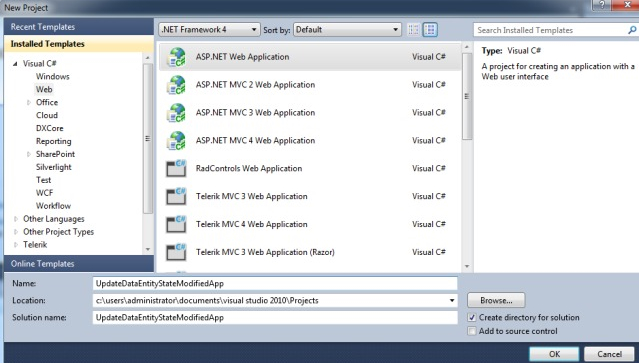Expand the Other Project Types node
The height and width of the screenshot is (363, 639).
tap(16, 232)
